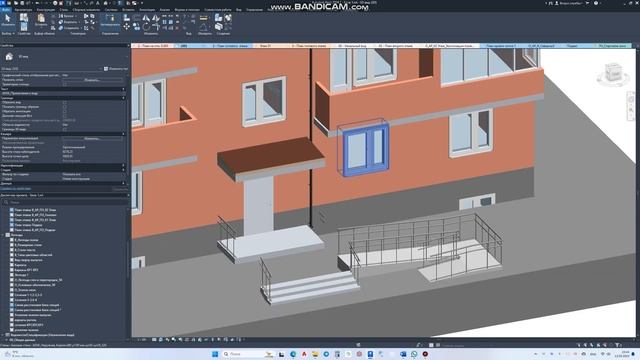Collapse the Text section in Properties

[123, 89]
